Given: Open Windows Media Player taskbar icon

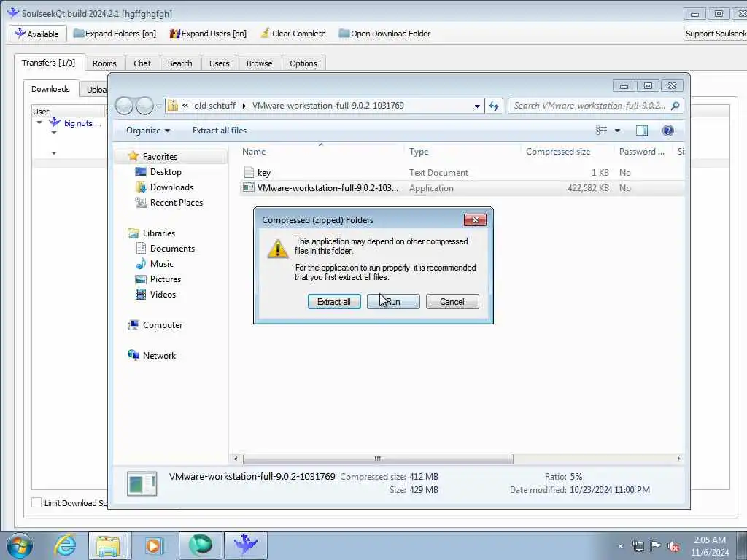Looking at the screenshot, I should click(x=153, y=545).
